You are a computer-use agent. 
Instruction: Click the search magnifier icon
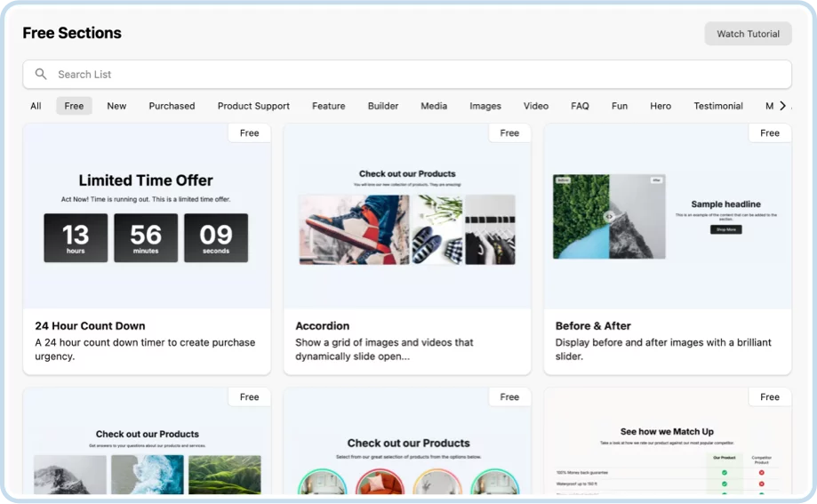point(41,75)
